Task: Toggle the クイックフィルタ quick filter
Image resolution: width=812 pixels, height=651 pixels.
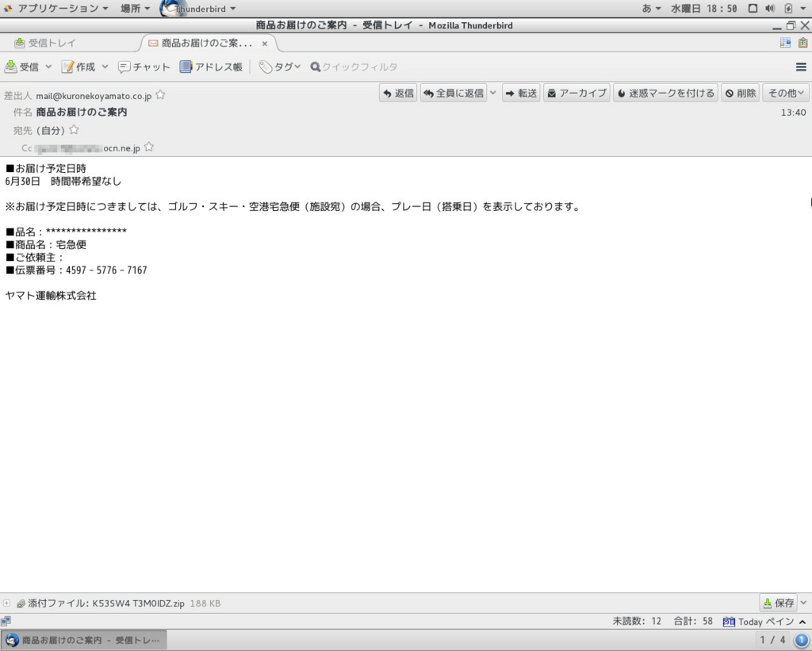Action: [x=354, y=67]
